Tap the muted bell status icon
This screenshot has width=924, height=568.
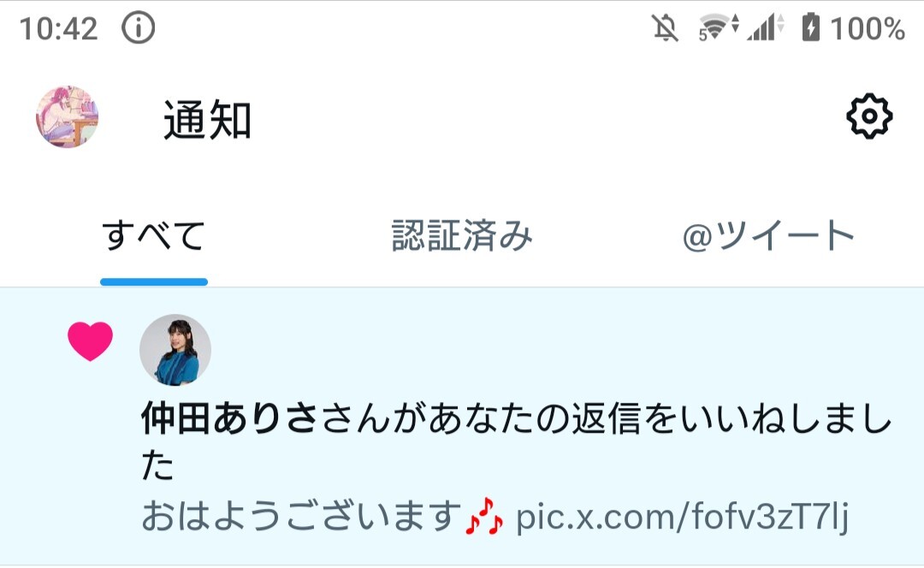[666, 27]
